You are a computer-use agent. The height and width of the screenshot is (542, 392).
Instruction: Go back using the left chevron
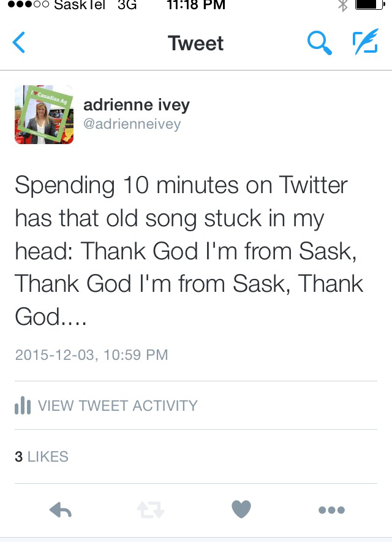(x=20, y=44)
